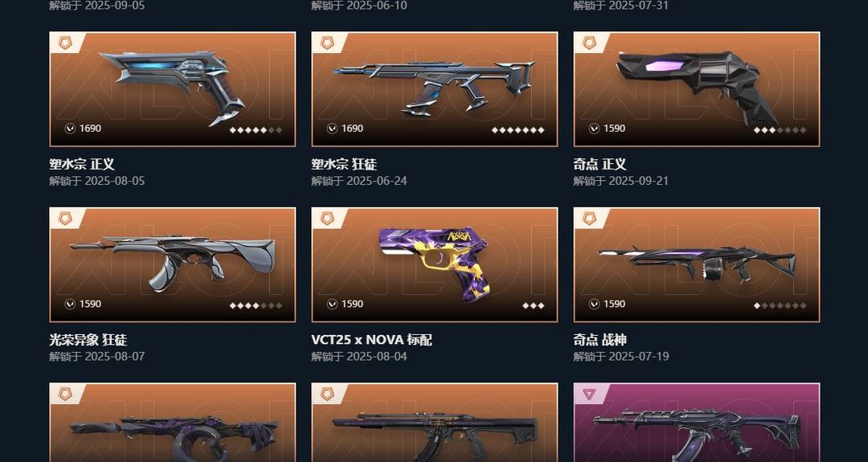
Task: Select the purple VCT25 x NOVA pistol skin
Action: point(435,264)
